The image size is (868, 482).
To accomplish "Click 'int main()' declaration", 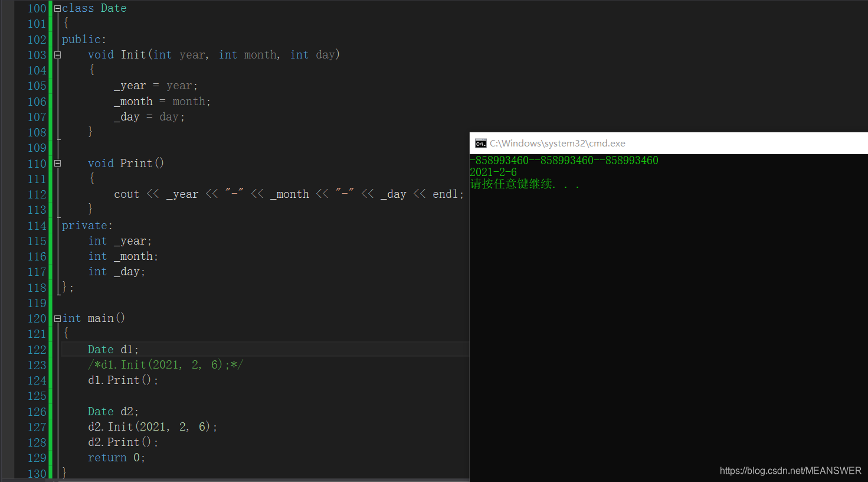I will coord(94,318).
